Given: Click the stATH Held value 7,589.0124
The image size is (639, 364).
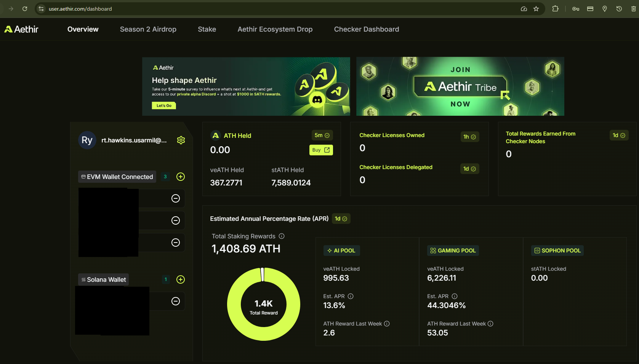Looking at the screenshot, I should [x=291, y=183].
